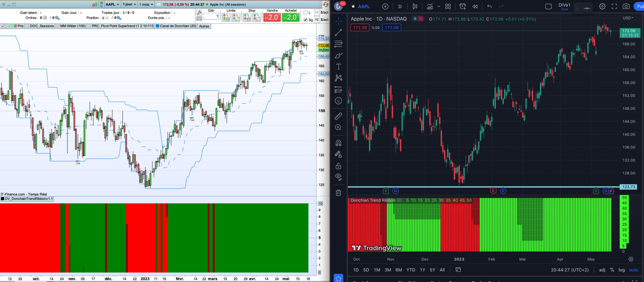Select the ruler measure tool
The image size is (644, 282).
click(338, 116)
